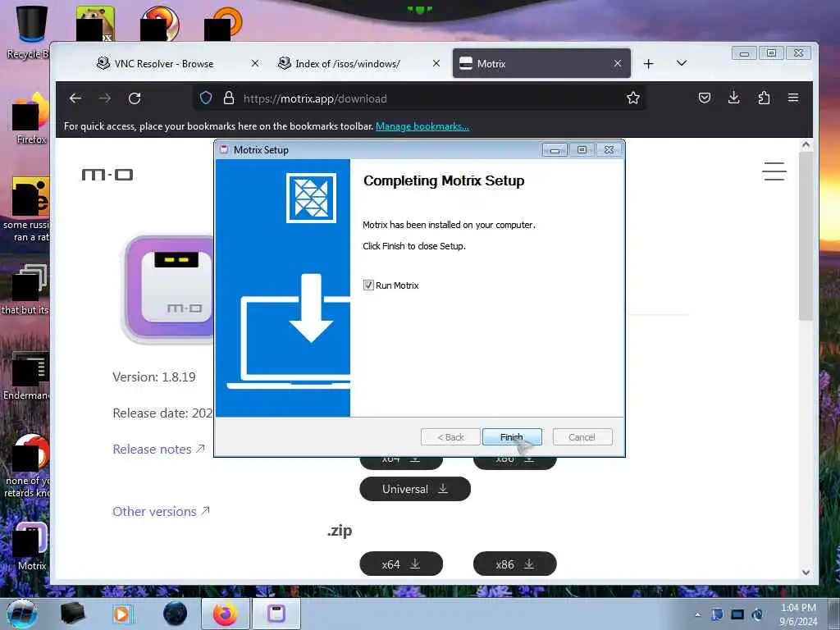Screen dimensions: 840x630
Task: Open the Firefox application menu
Action: [x=793, y=98]
